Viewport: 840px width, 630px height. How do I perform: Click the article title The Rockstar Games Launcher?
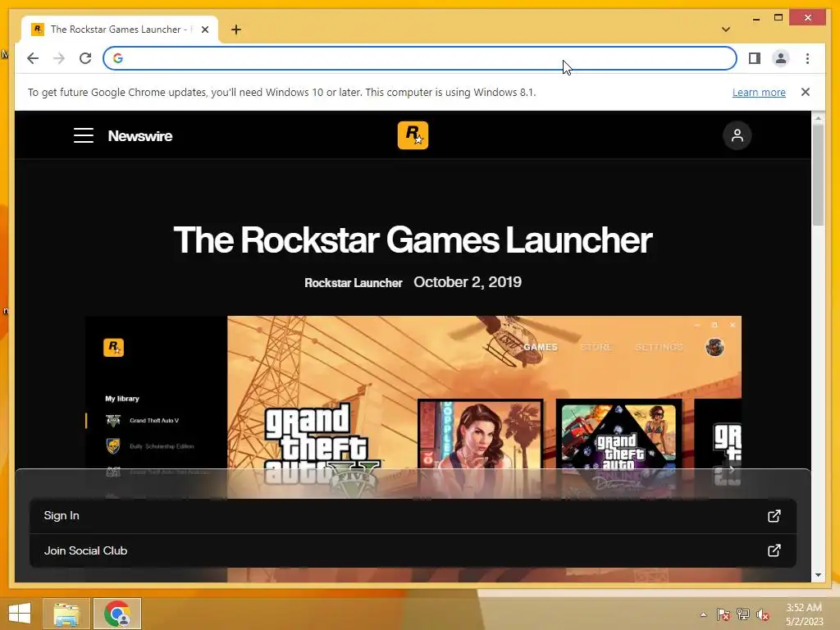(413, 240)
